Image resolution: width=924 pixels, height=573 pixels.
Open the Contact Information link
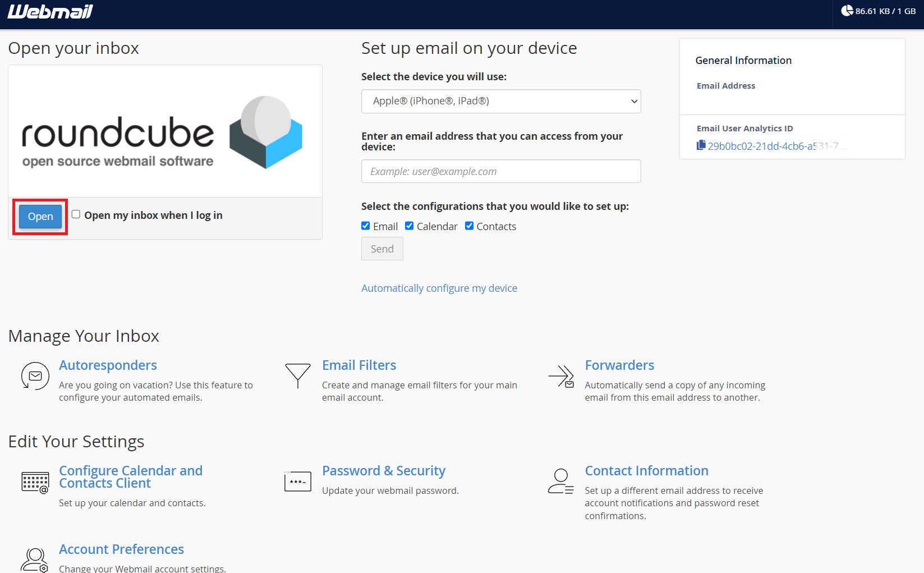[646, 471]
